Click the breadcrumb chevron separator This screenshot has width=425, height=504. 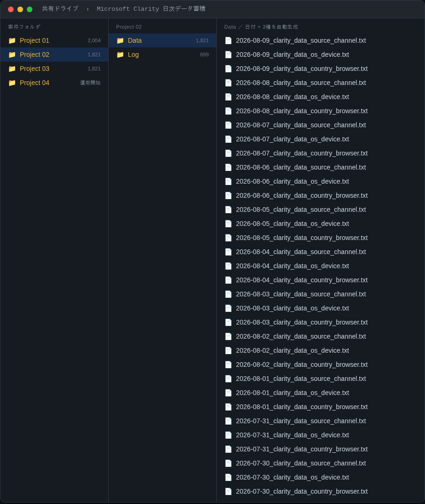click(x=87, y=9)
